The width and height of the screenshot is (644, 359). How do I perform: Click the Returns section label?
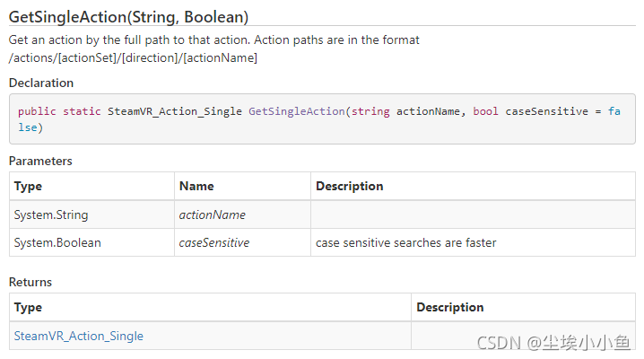click(x=30, y=282)
